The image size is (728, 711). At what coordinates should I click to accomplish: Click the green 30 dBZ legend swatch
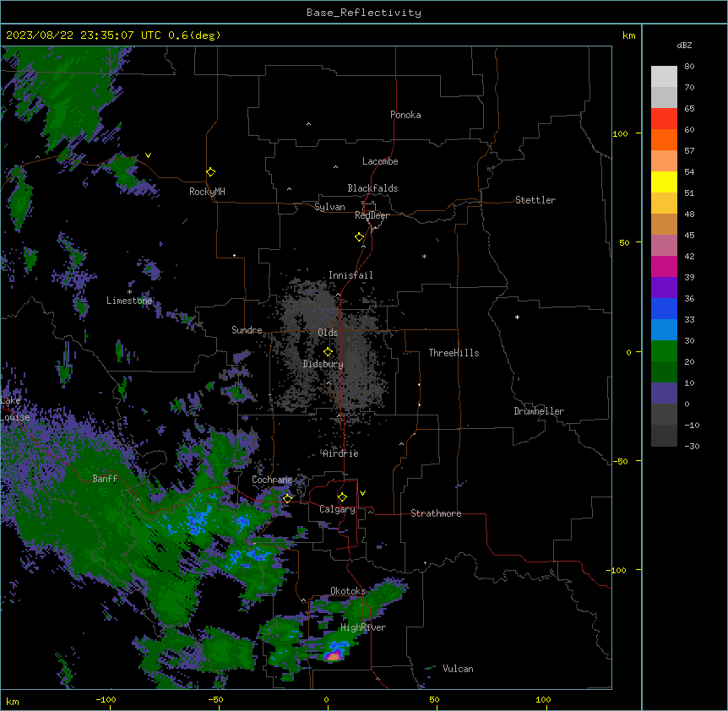(x=664, y=351)
